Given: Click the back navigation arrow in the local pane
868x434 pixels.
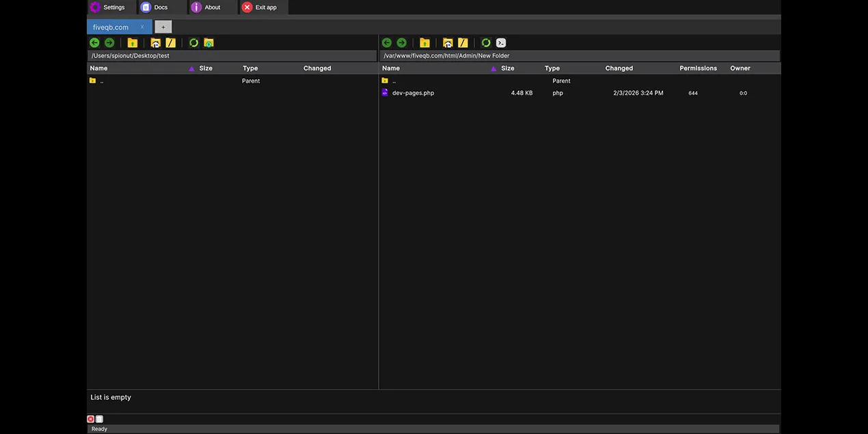Looking at the screenshot, I should click(94, 42).
